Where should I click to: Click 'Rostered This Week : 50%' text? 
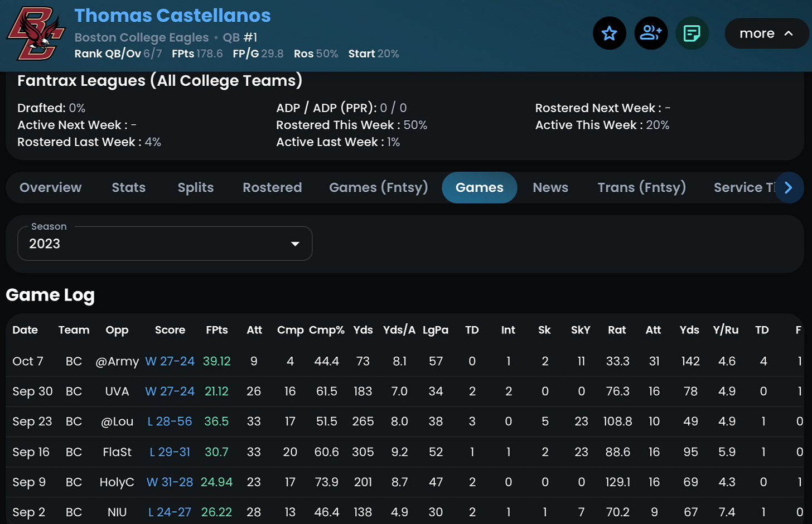pos(351,125)
